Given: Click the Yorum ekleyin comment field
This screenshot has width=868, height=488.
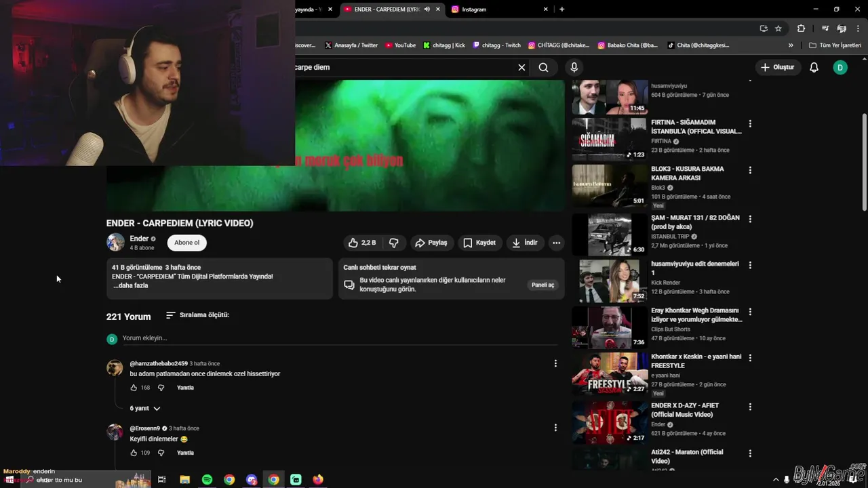Looking at the screenshot, I should point(338,338).
